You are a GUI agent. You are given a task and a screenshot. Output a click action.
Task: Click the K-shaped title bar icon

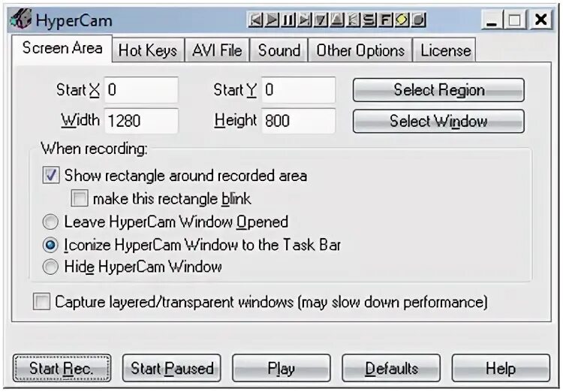[x=354, y=20]
